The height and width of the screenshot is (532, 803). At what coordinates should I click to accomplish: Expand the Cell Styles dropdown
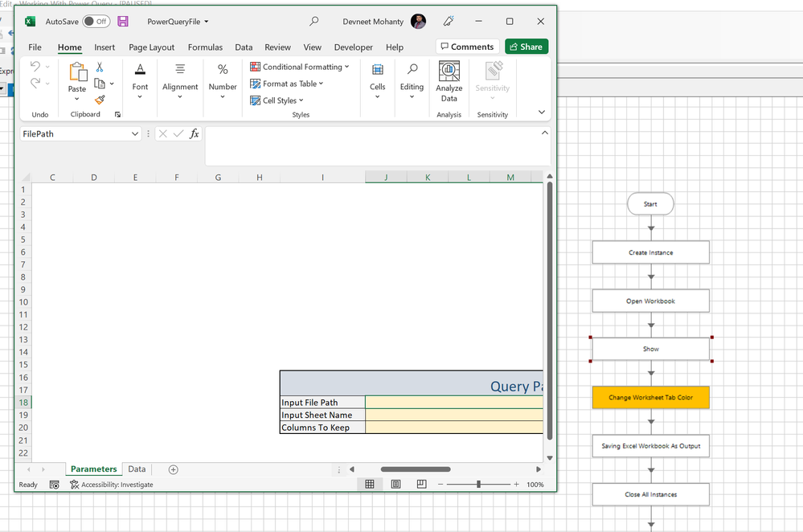(x=277, y=100)
